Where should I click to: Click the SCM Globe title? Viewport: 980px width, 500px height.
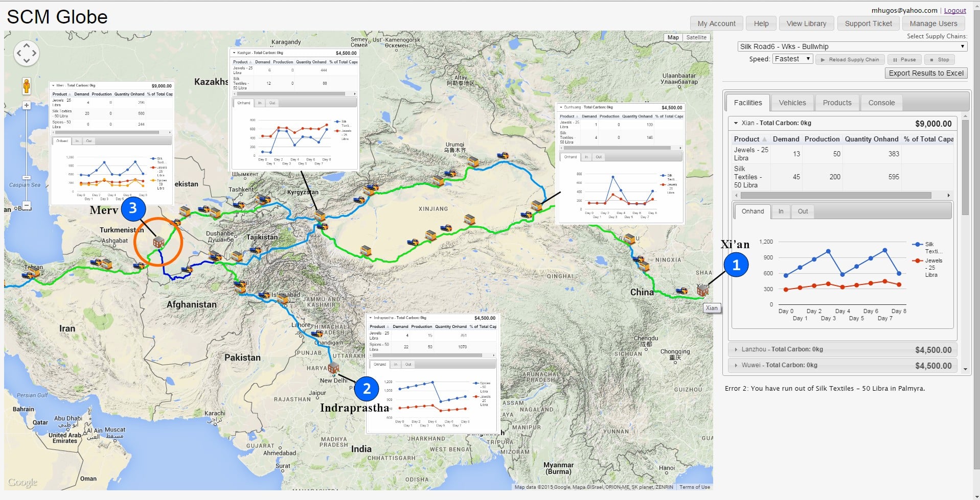point(57,17)
